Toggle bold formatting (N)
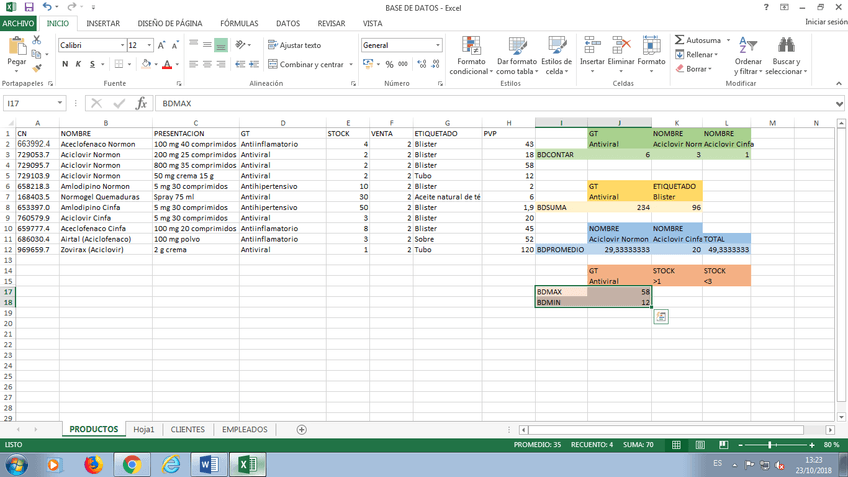 pos(65,64)
